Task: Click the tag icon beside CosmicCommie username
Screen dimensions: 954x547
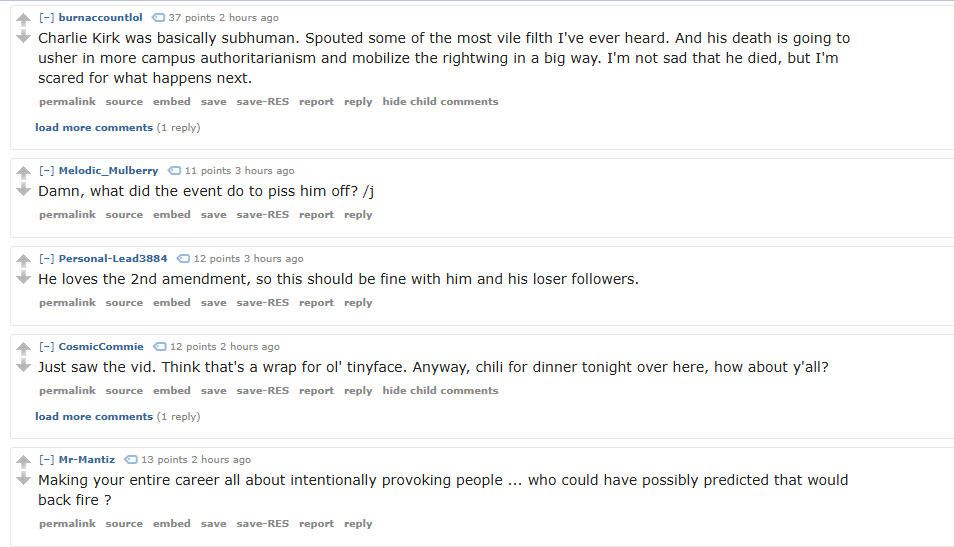Action: pos(159,347)
